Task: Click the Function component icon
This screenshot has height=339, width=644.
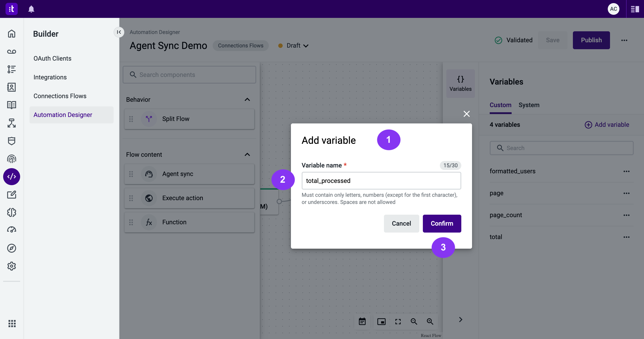Action: click(149, 222)
